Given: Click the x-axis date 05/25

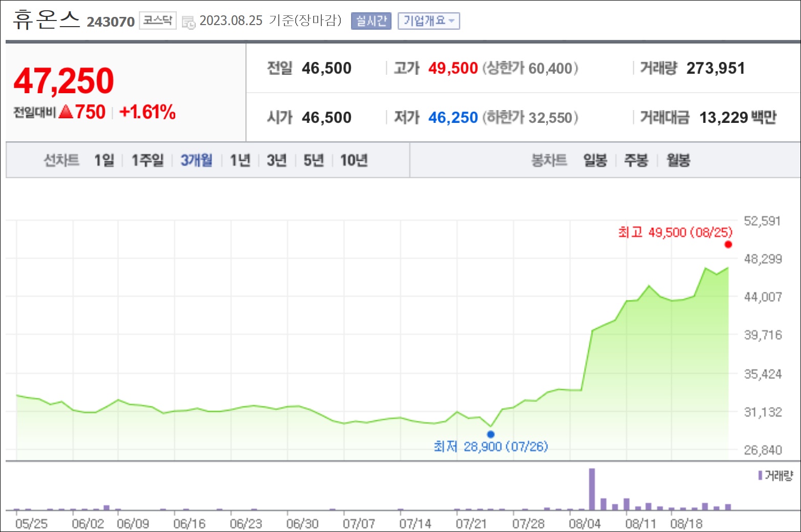Looking at the screenshot, I should point(31,524).
